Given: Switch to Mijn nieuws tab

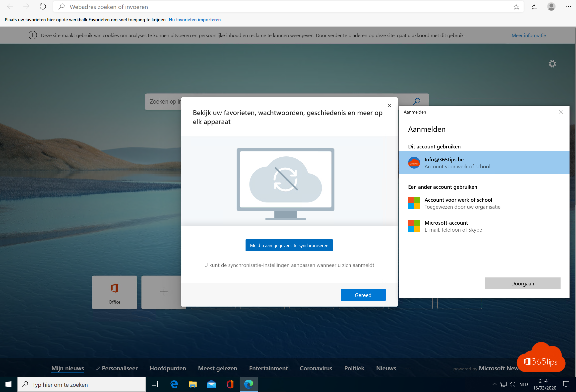Looking at the screenshot, I should [x=68, y=368].
